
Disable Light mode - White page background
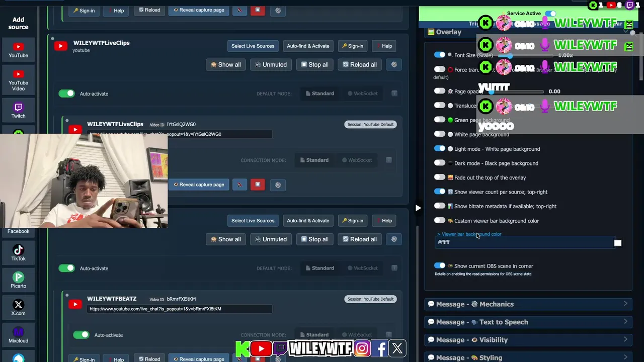tap(440, 149)
